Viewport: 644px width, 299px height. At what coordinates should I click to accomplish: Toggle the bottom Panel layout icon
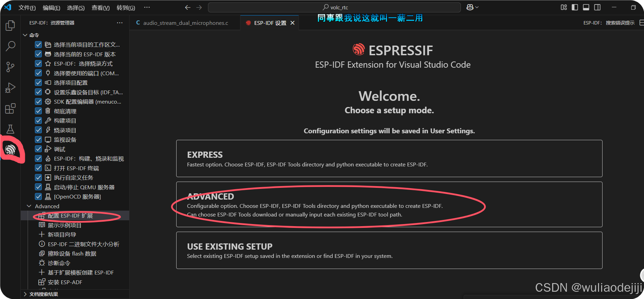586,7
